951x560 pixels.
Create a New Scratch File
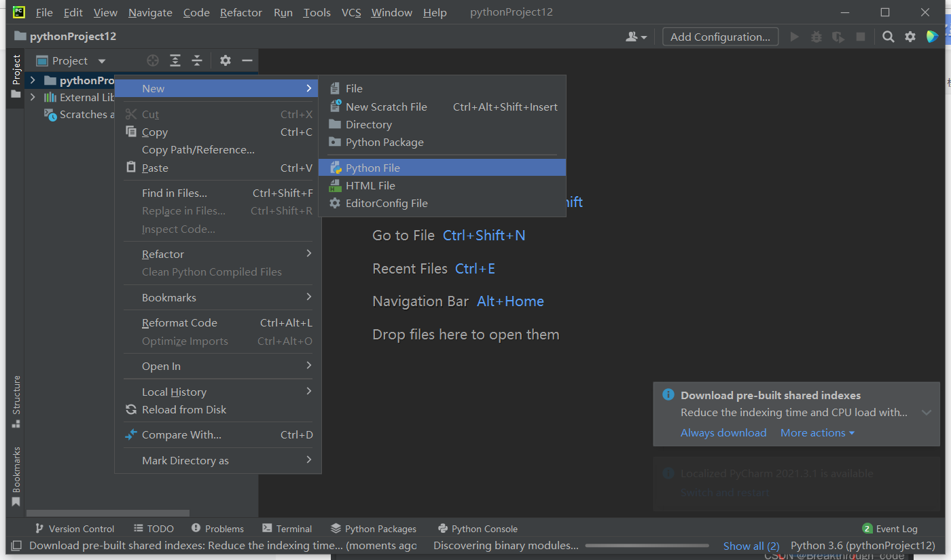pyautogui.click(x=442, y=107)
